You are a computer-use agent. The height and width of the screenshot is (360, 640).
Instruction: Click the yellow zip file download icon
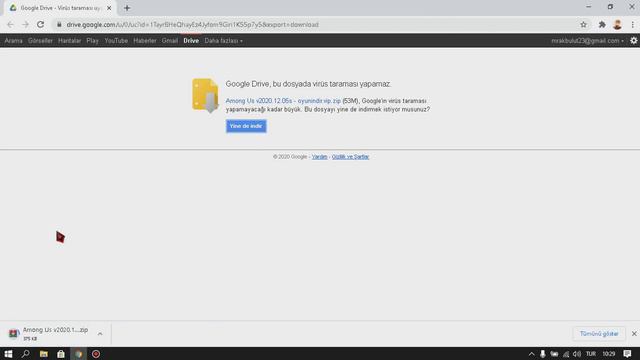[205, 95]
